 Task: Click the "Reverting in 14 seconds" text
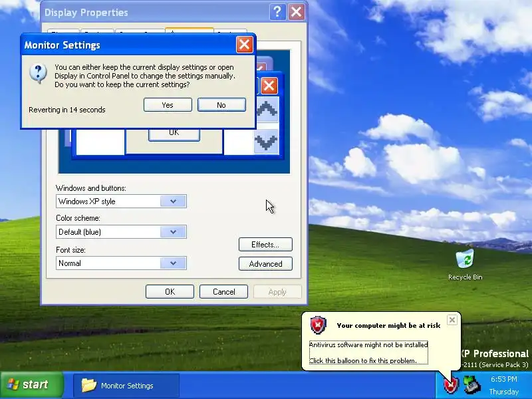pyautogui.click(x=67, y=110)
